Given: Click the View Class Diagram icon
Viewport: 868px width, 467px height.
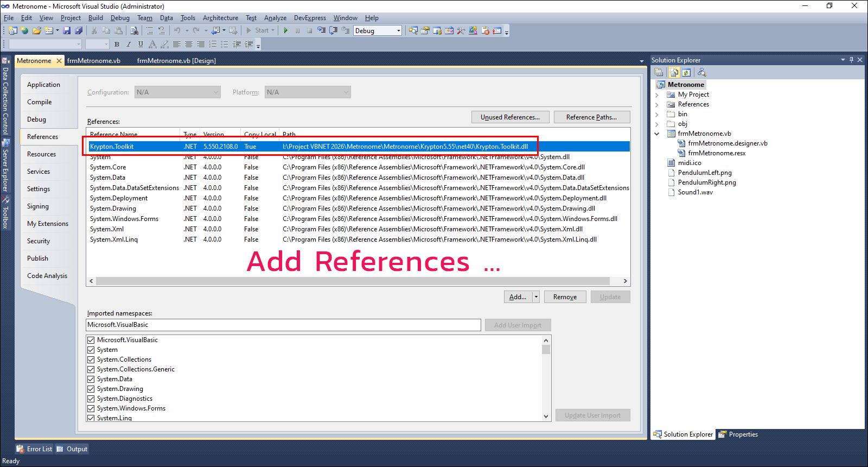Looking at the screenshot, I should (x=701, y=72).
